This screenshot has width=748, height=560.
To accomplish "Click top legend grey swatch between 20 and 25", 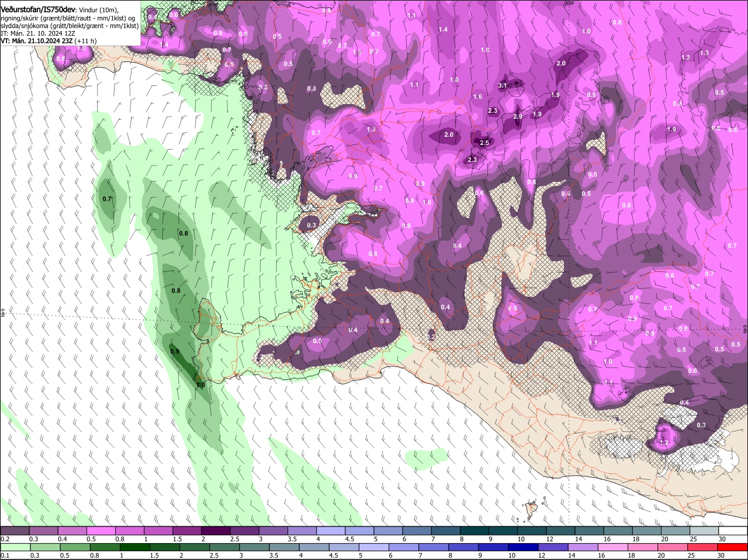I will coord(676,530).
